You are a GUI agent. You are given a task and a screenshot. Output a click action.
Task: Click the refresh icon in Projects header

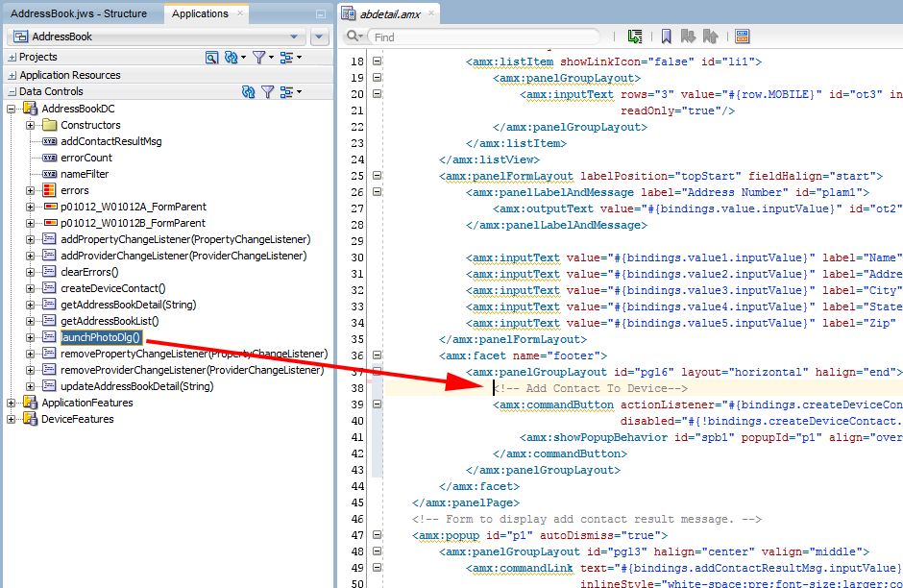232,58
